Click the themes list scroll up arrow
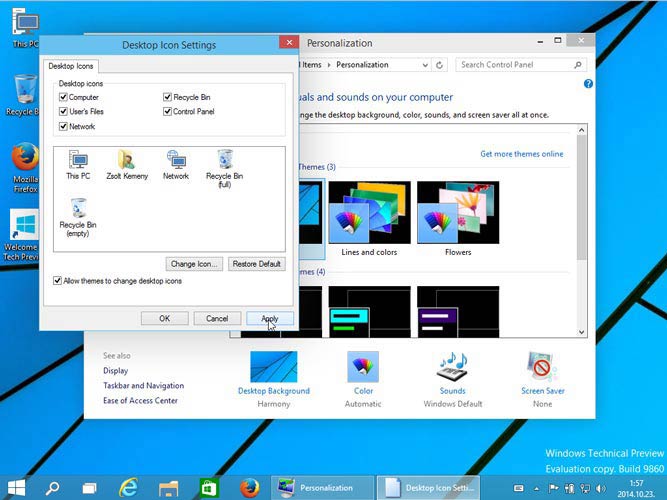Screen dimensions: 667x500 tap(581, 130)
